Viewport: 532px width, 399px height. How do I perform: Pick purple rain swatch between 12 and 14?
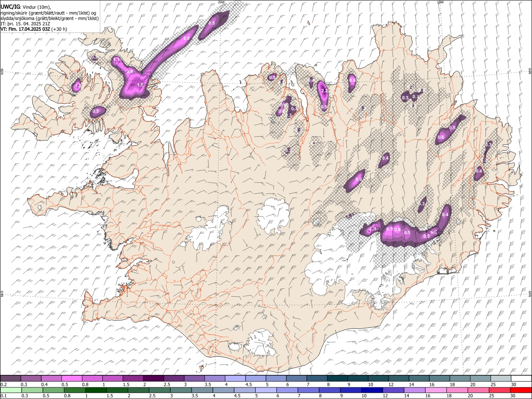(392, 390)
